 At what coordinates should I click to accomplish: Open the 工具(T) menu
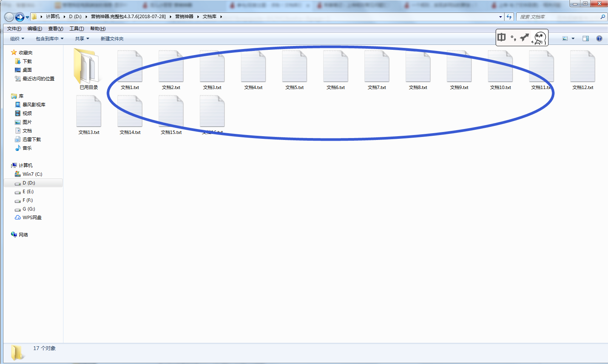[x=76, y=29]
